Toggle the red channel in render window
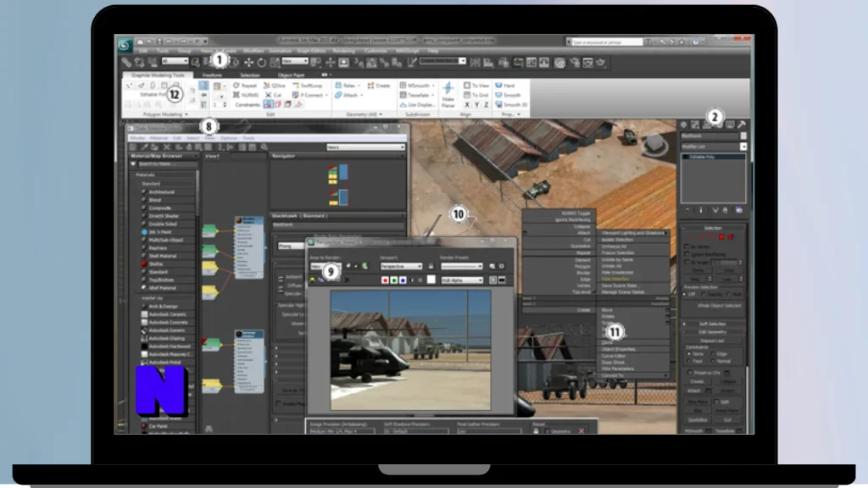The image size is (868, 488). pyautogui.click(x=385, y=280)
